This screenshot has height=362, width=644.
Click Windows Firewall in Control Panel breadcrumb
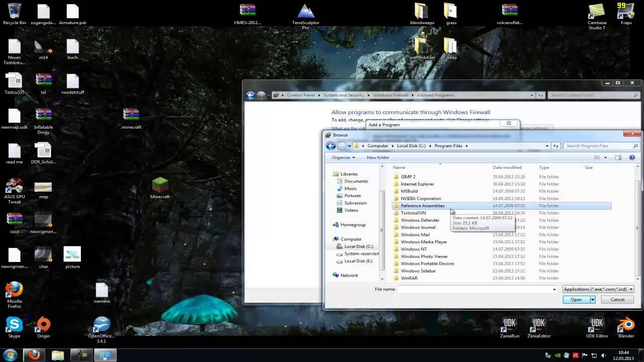[x=391, y=95]
